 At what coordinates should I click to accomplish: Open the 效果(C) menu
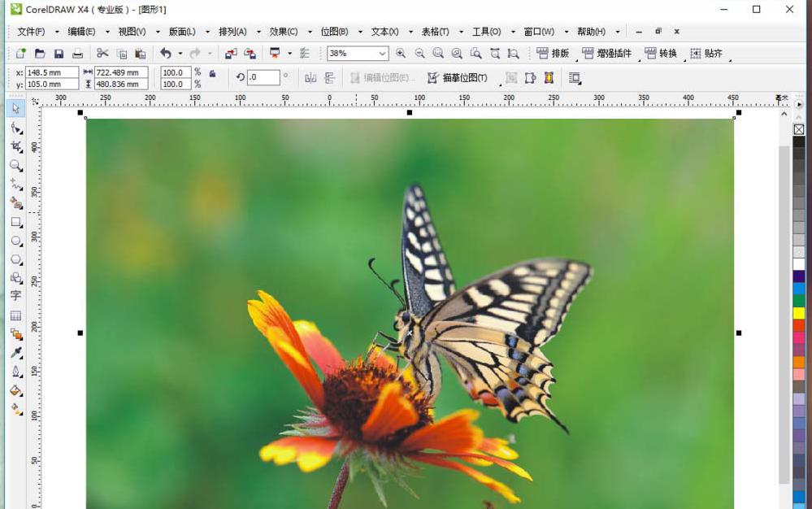pyautogui.click(x=284, y=32)
